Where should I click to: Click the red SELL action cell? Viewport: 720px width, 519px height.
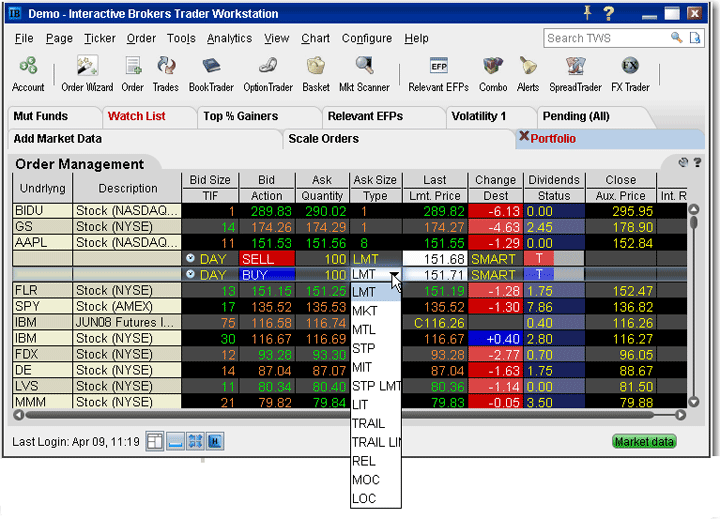267,259
